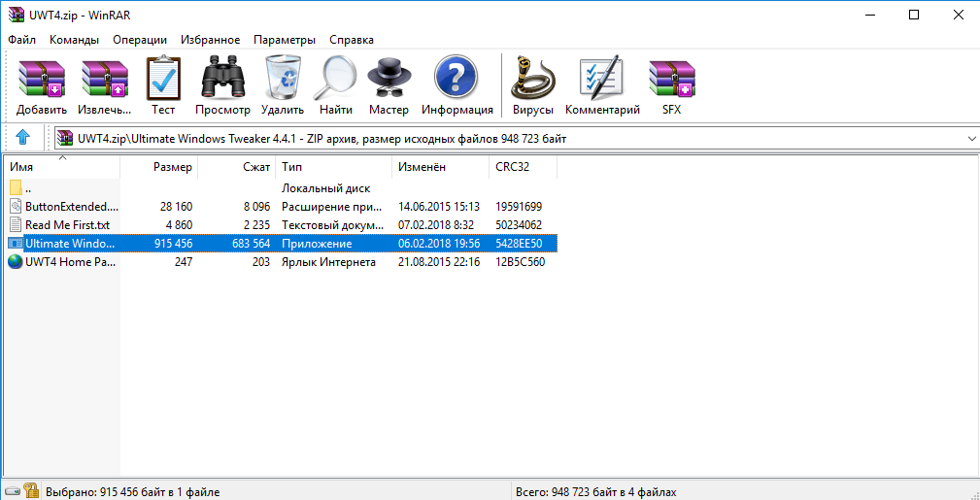Click the UWT4 Home Page globe icon

click(16, 262)
